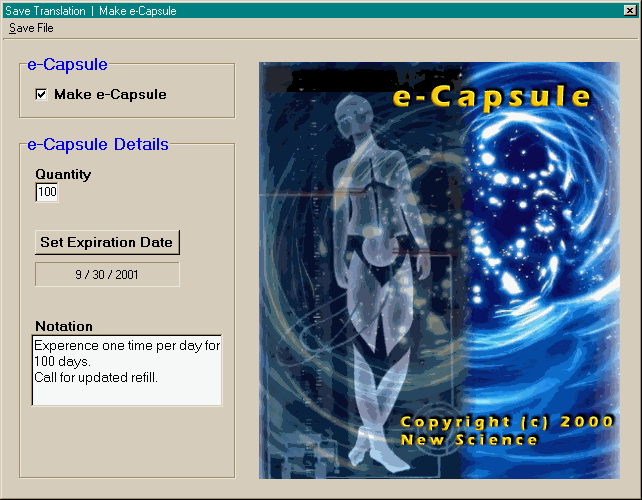Click the New Science text in the artwork

coord(469,440)
